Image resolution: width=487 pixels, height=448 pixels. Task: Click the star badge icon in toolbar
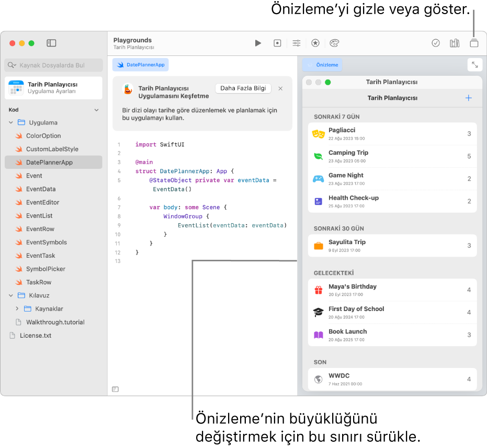[x=315, y=43]
